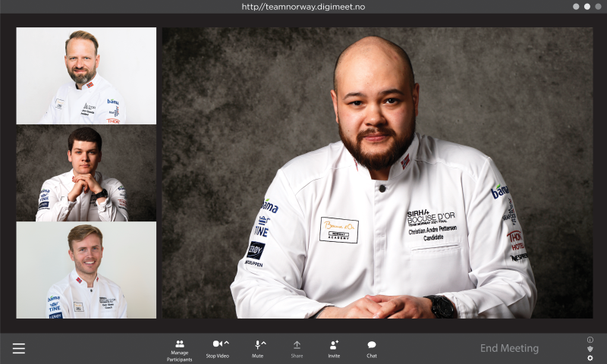Click the main speaker video
This screenshot has height=364, width=607.
[x=377, y=173]
